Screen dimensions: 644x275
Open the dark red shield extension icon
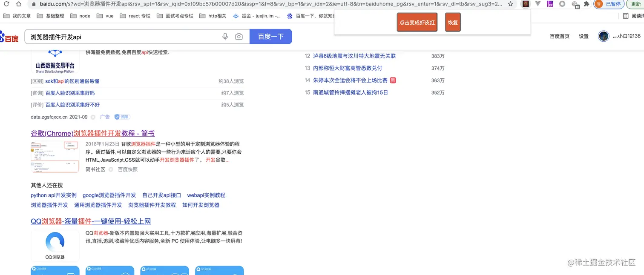click(x=526, y=4)
